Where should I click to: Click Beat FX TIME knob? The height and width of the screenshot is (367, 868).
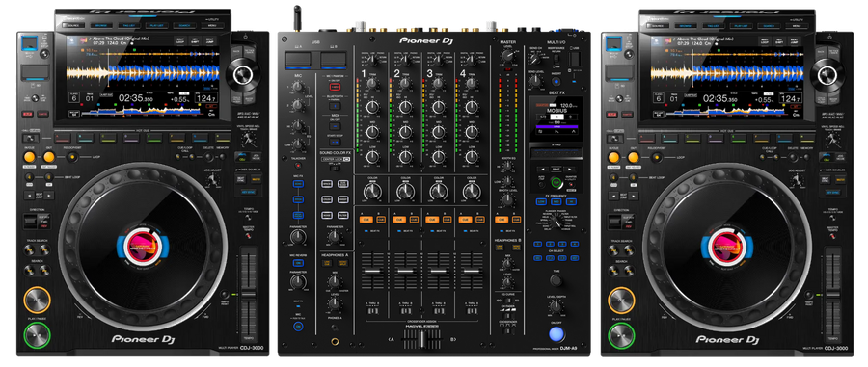[556, 280]
